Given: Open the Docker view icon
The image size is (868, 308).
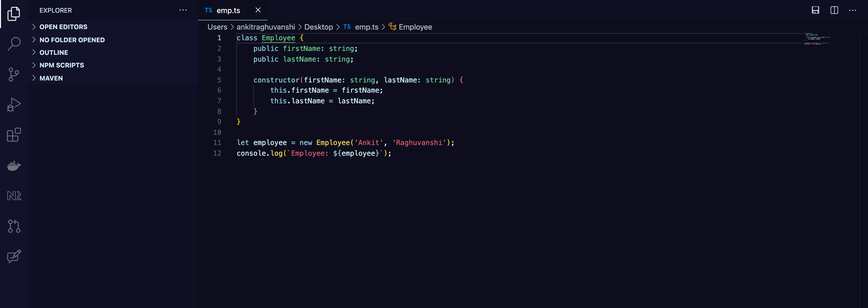Looking at the screenshot, I should pos(14,166).
